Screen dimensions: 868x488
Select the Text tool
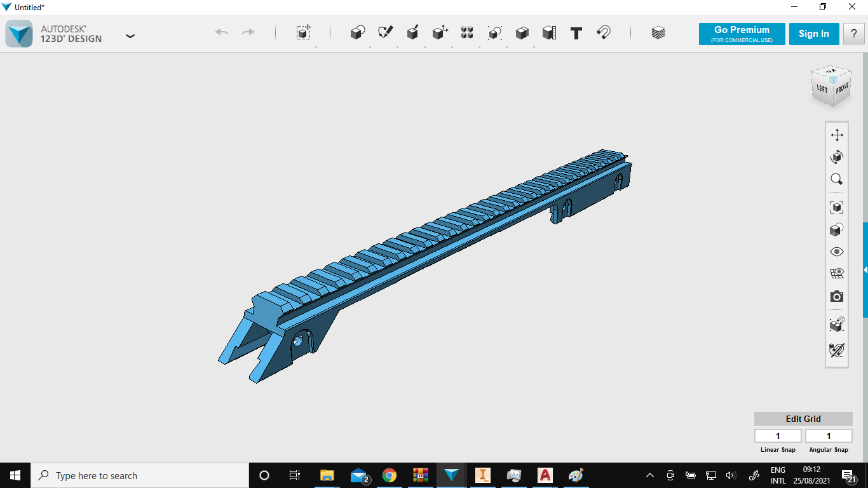(576, 34)
